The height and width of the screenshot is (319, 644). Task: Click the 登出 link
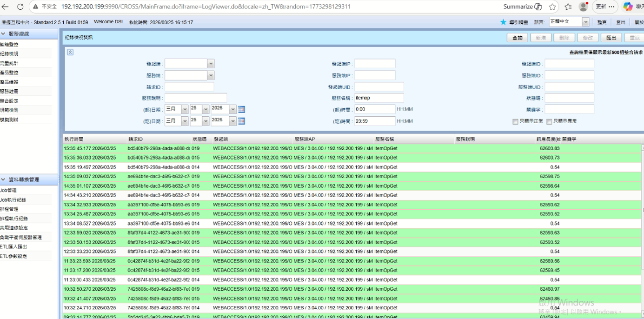tap(621, 22)
